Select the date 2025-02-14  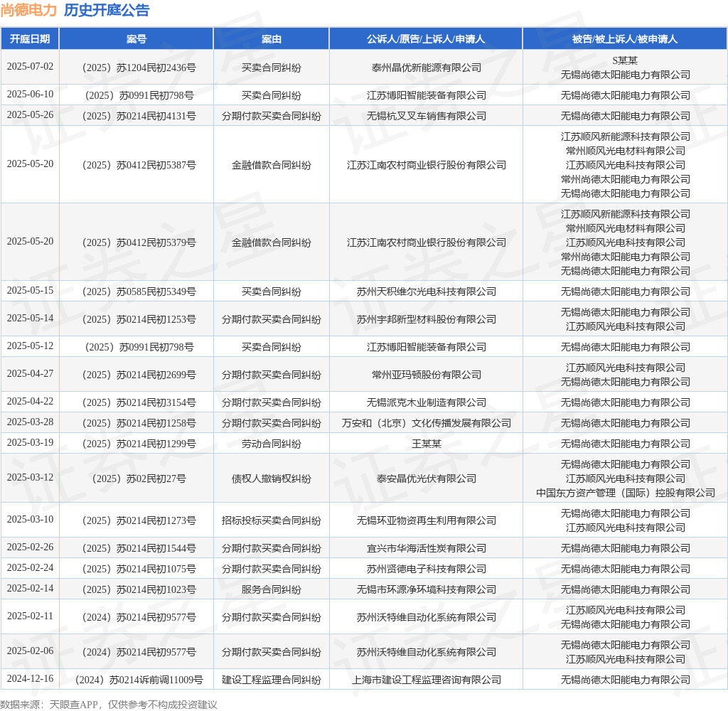(30, 589)
